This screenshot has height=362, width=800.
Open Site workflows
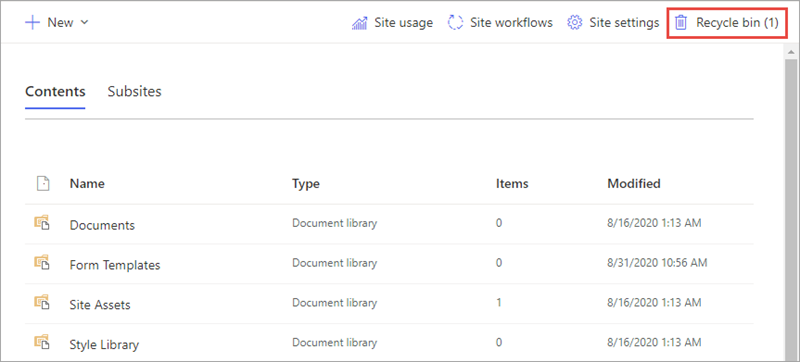point(511,23)
